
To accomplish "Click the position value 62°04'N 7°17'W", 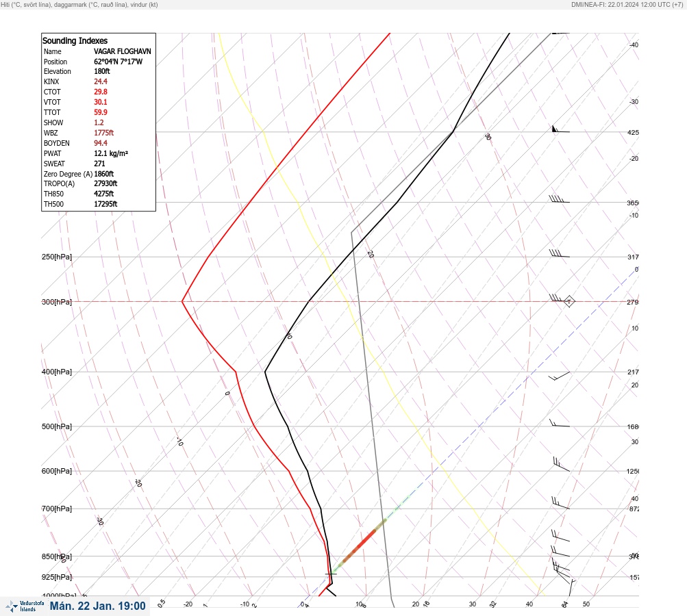I will (118, 62).
